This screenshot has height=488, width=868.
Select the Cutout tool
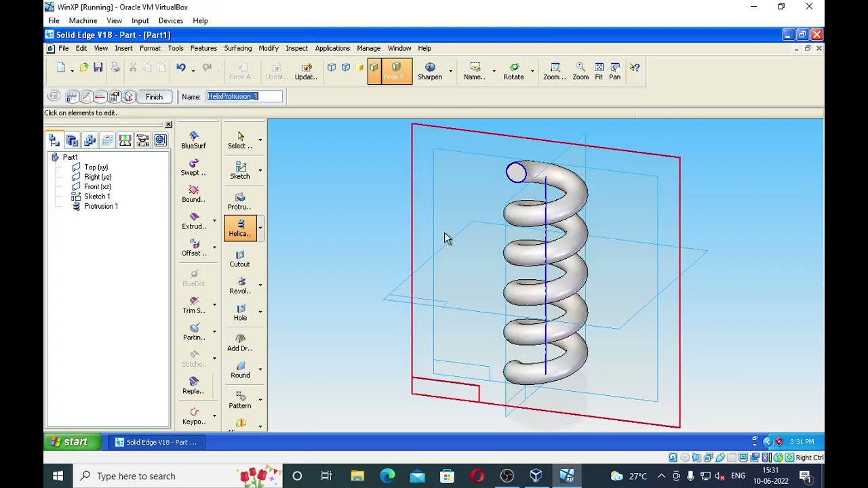[x=240, y=258]
